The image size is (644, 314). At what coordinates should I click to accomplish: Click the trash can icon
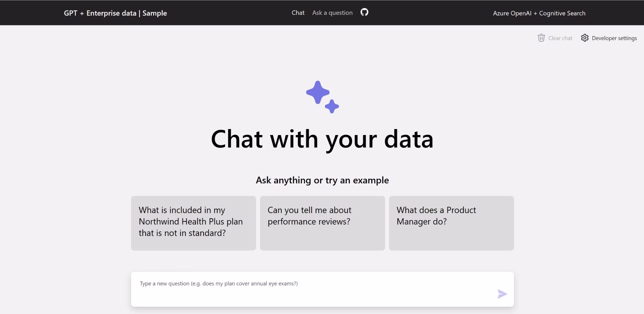[x=541, y=38]
